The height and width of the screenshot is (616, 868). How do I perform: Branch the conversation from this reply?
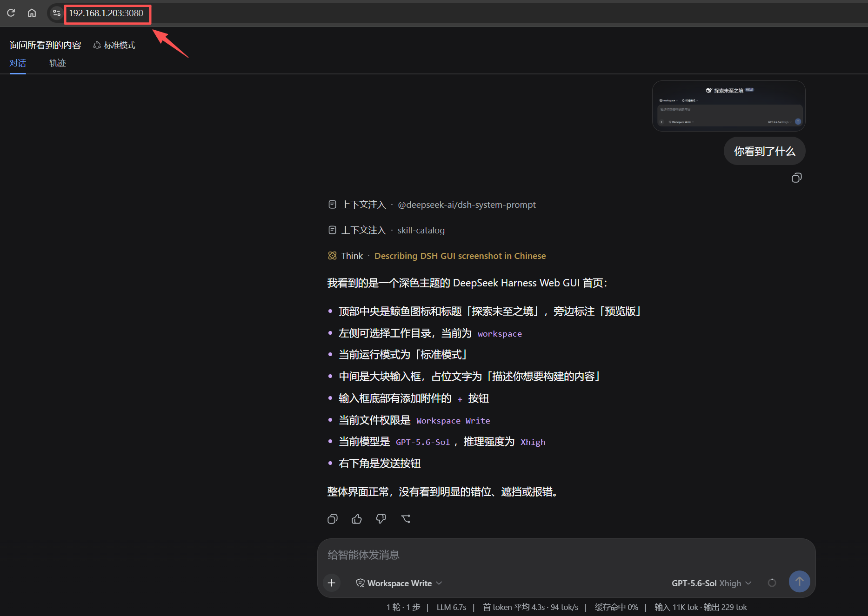[x=406, y=519]
